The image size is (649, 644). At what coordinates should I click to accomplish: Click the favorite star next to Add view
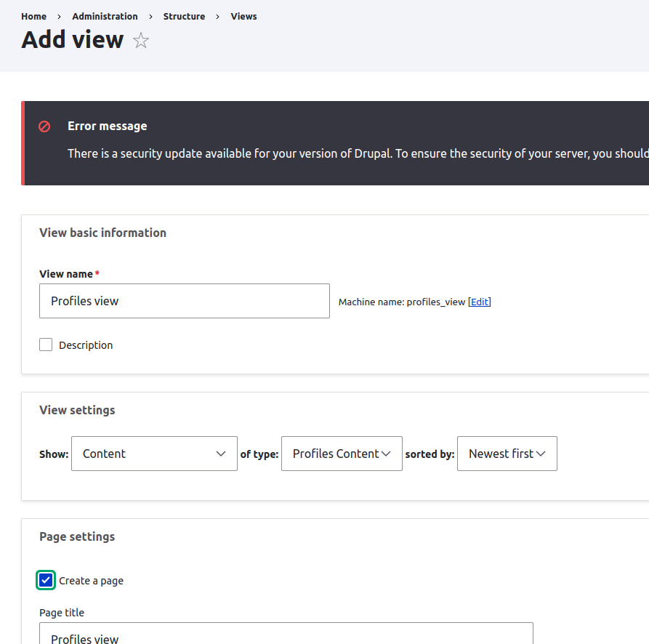141,40
